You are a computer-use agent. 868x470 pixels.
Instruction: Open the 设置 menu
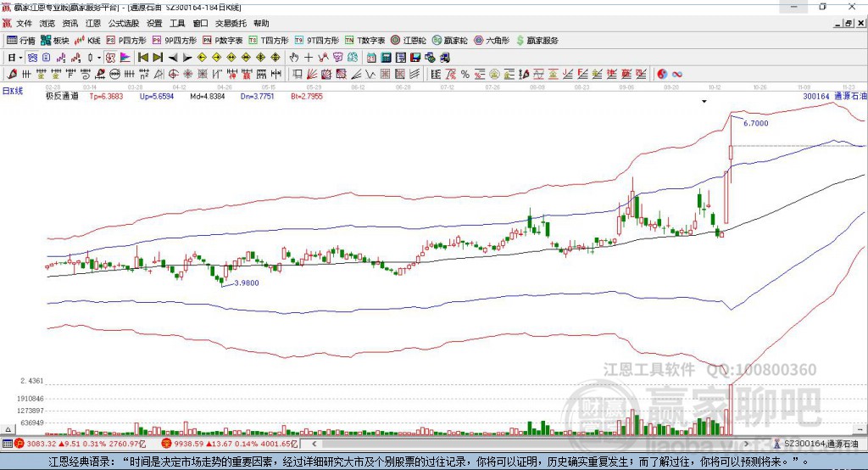[154, 23]
